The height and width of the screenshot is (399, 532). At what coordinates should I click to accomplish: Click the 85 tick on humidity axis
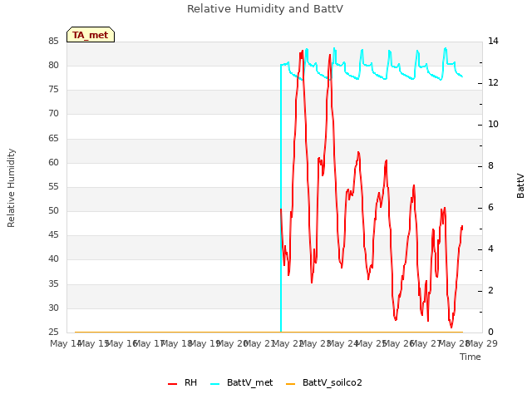(x=53, y=41)
